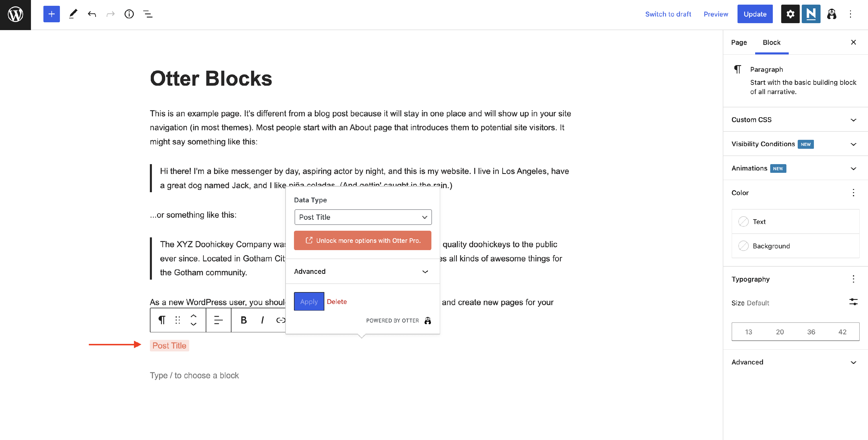Toggle the settings gear sidebar

tap(790, 14)
